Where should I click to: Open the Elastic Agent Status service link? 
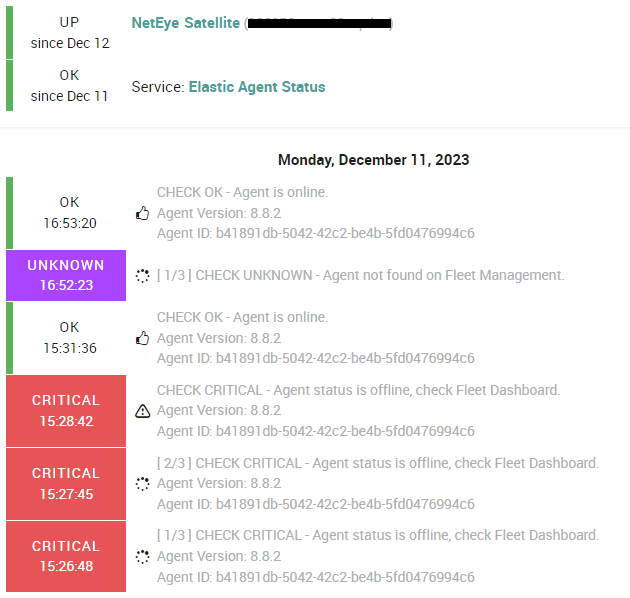click(x=257, y=87)
